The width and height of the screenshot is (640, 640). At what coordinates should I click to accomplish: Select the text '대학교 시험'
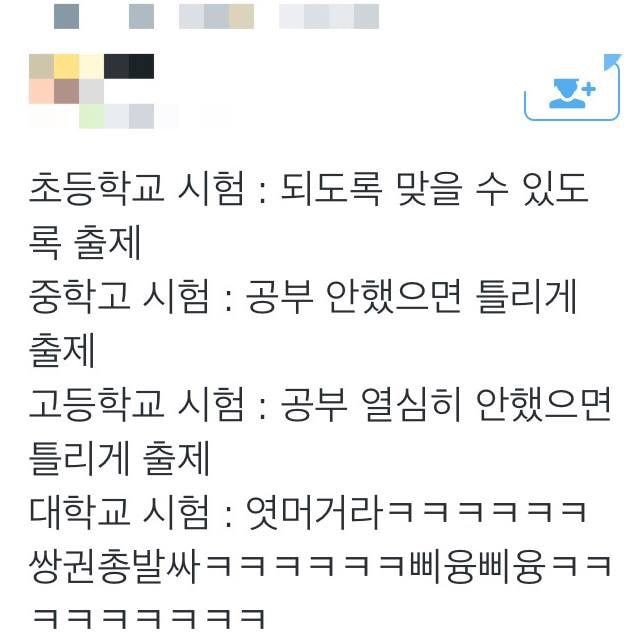coord(120,511)
